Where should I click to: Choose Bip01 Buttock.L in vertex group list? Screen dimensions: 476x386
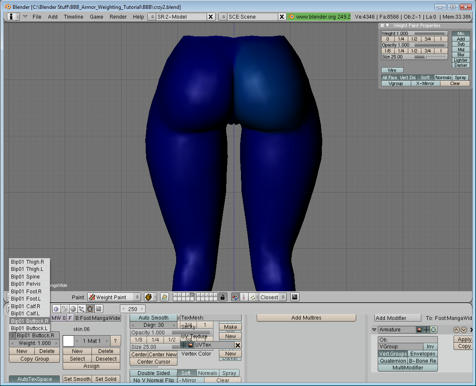pos(29,328)
